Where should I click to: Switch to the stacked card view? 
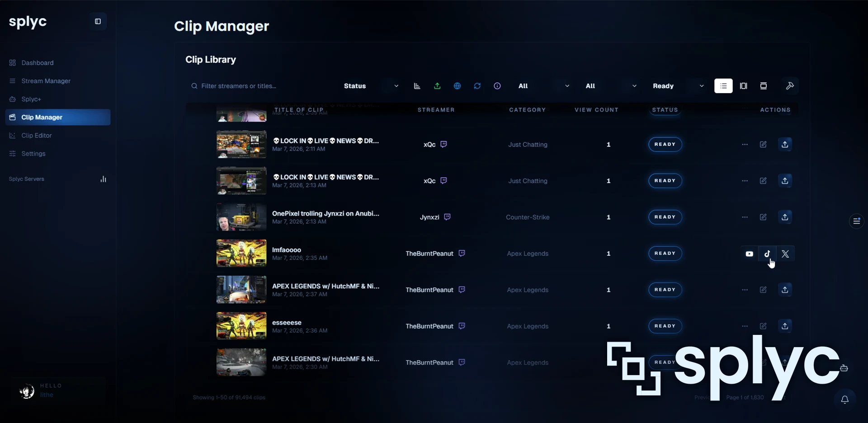763,86
